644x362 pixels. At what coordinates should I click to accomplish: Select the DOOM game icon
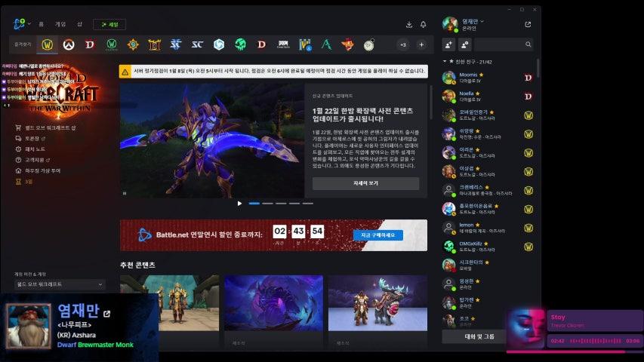(x=283, y=44)
